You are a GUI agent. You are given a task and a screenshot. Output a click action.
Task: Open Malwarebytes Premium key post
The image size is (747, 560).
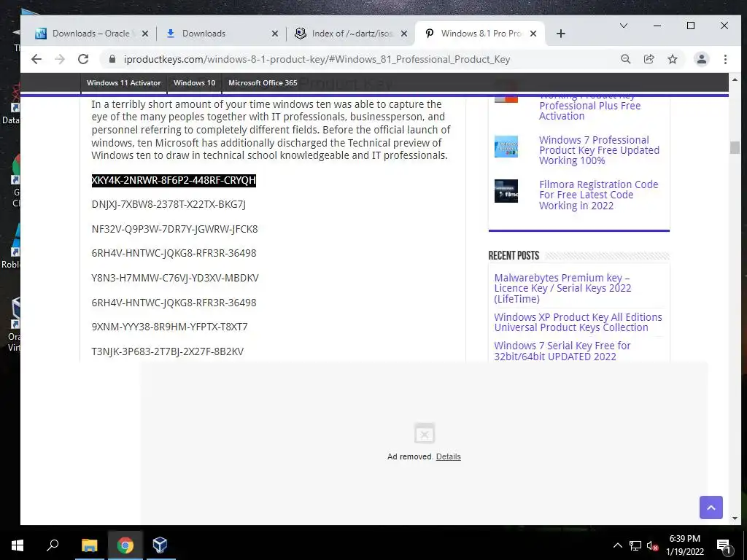tap(562, 288)
